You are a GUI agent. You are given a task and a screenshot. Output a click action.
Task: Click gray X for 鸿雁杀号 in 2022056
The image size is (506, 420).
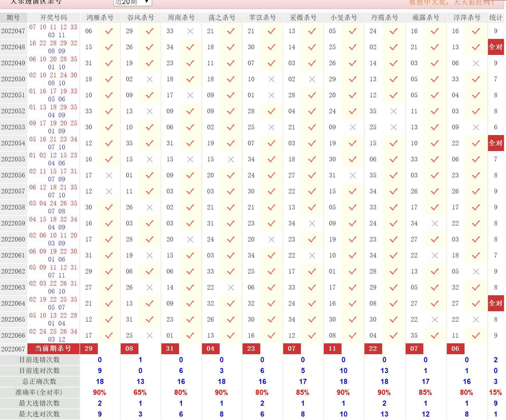pyautogui.click(x=109, y=175)
